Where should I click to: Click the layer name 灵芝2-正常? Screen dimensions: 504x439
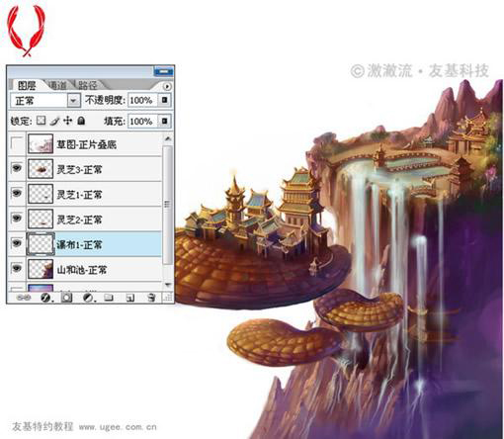pos(79,219)
